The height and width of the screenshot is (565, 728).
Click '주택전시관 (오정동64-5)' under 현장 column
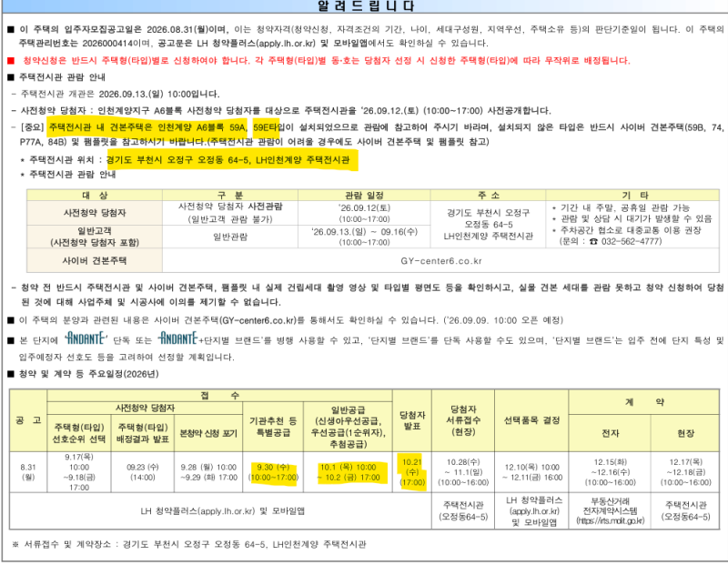coord(685,510)
